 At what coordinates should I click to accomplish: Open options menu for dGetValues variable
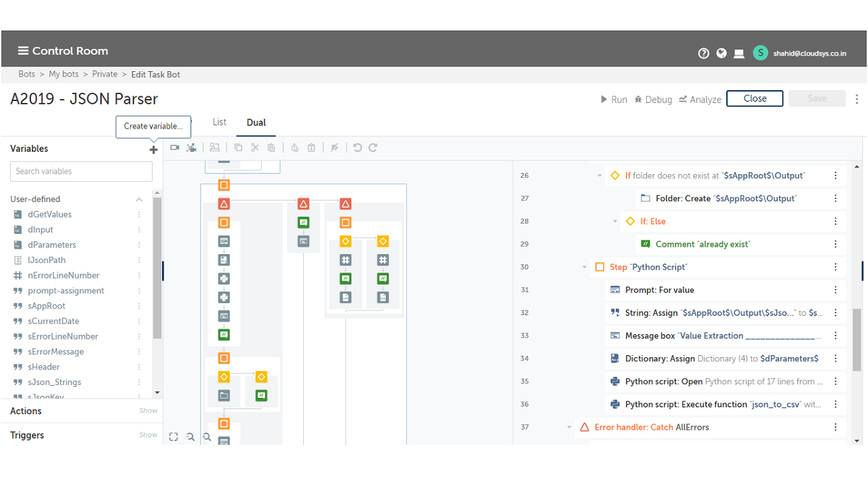[x=139, y=214]
